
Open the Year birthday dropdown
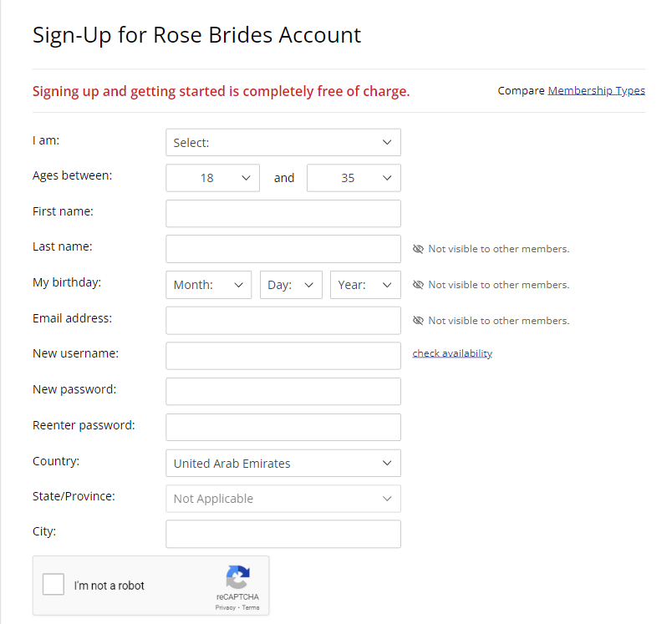365,284
